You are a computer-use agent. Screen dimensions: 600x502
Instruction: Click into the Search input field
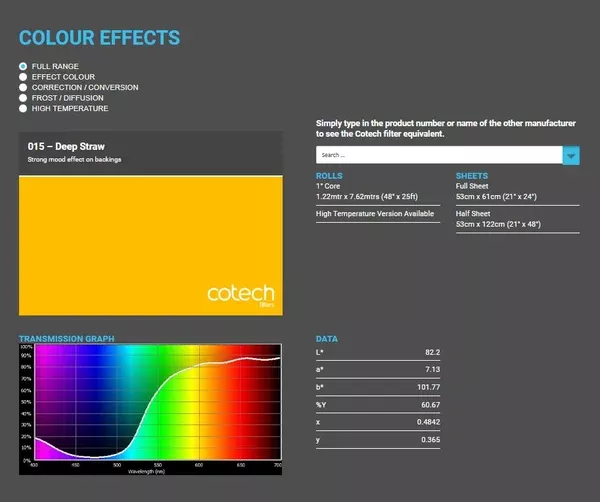439,155
